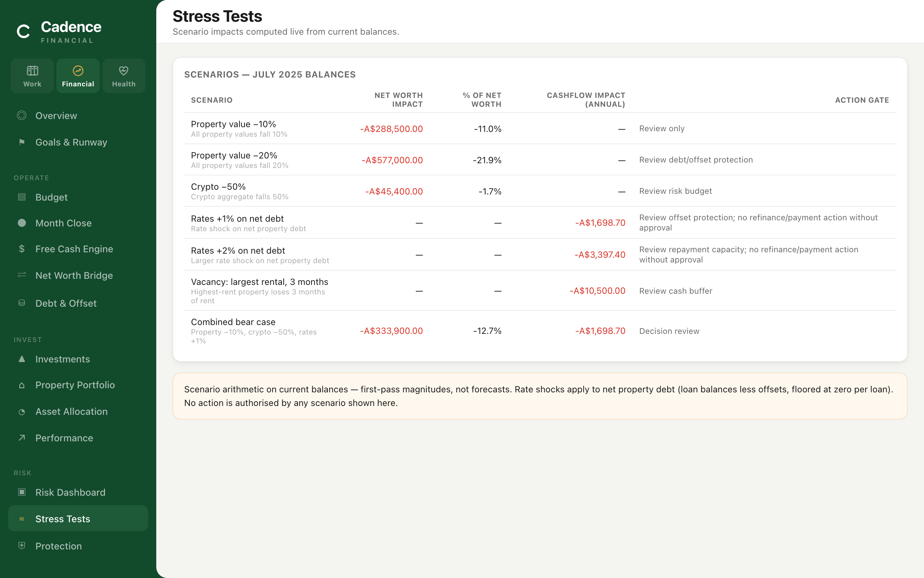This screenshot has width=924, height=578.
Task: Select the 'Property value –20%' scenario row
Action: tap(540, 160)
